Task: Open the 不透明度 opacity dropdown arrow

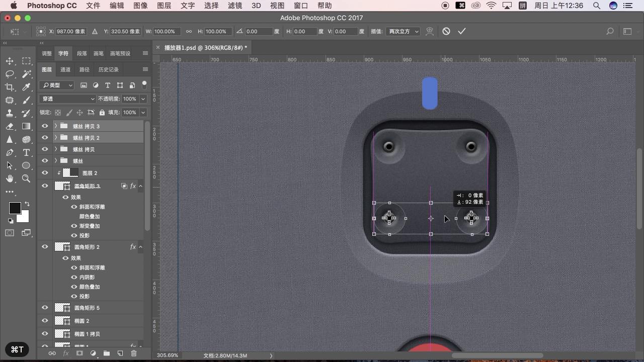Action: [143, 99]
